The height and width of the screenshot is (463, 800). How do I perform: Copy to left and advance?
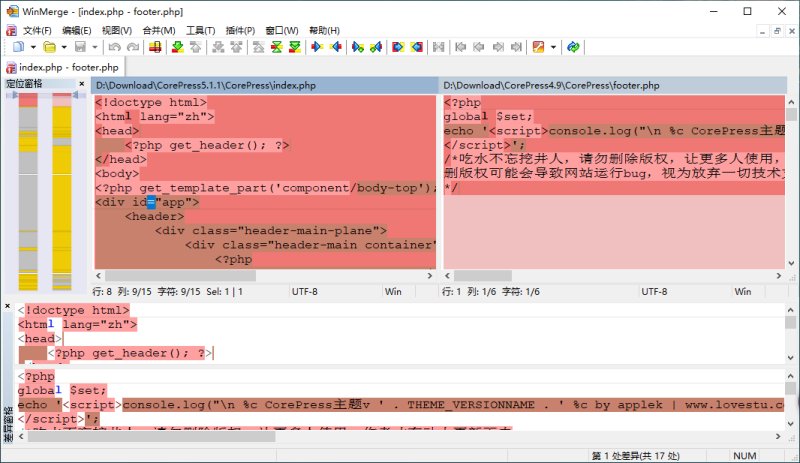click(x=376, y=47)
